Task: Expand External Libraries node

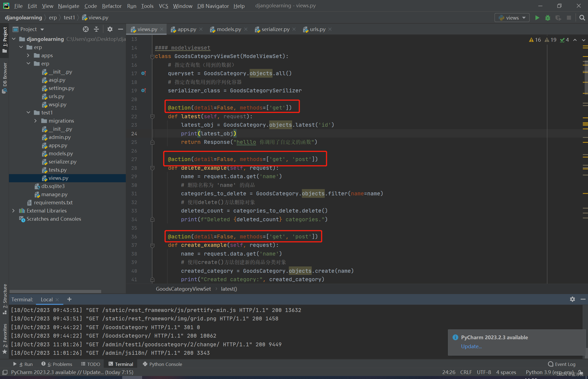Action: coord(13,211)
